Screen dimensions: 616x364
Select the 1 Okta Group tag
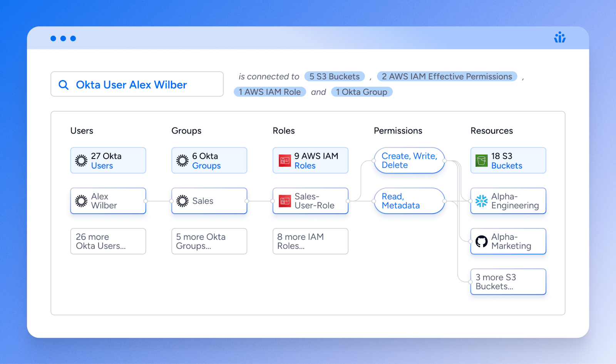(x=362, y=92)
